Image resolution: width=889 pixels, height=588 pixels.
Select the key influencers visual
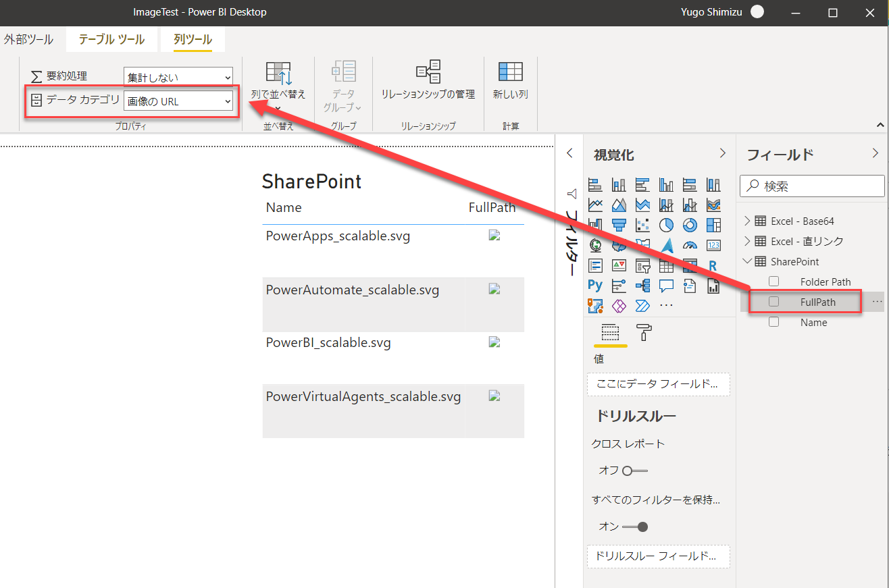point(619,286)
